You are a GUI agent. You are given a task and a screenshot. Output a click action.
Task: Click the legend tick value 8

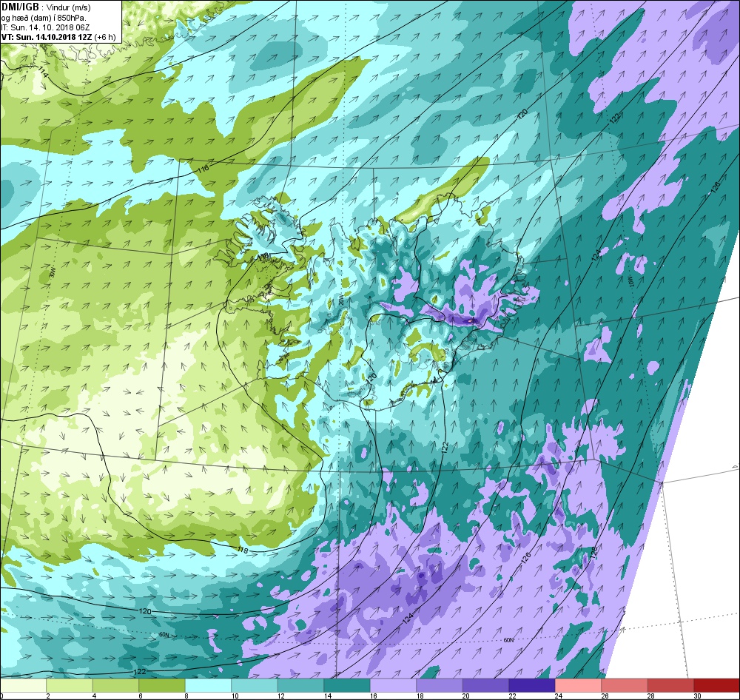pos(186,696)
